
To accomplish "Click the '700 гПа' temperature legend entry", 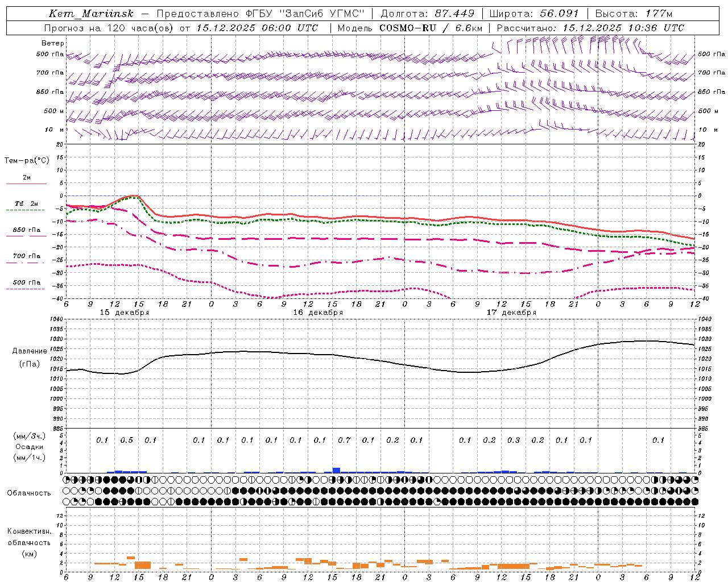I will click(x=27, y=256).
